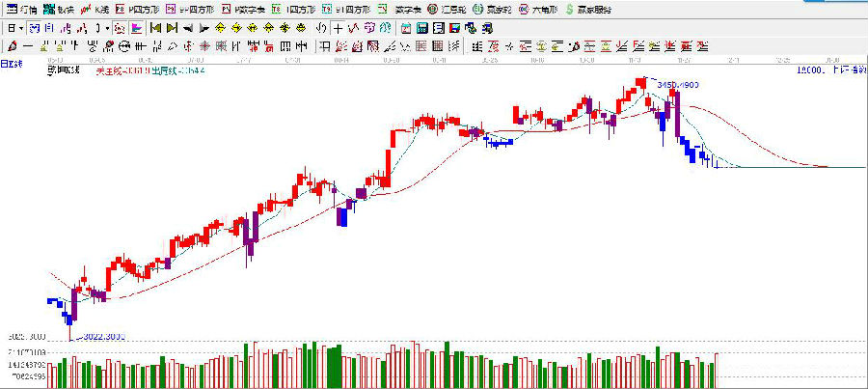Jump to first bar with skip-to-start icon
The height and width of the screenshot is (389, 868).
tap(154, 28)
